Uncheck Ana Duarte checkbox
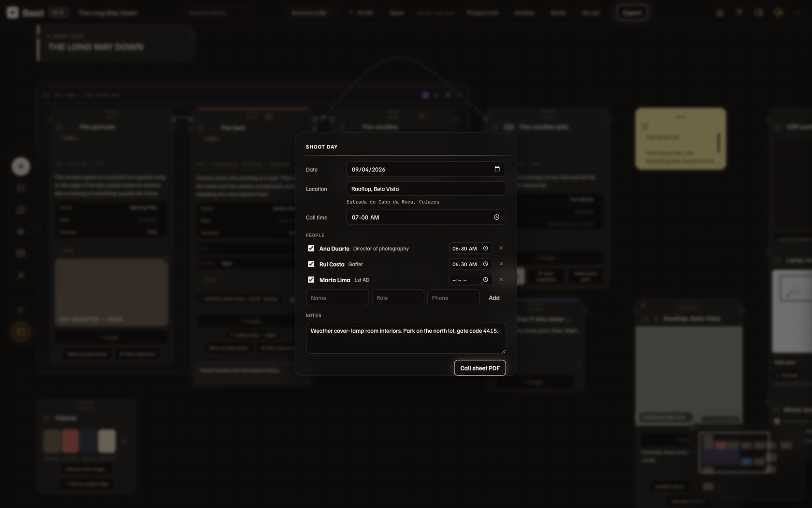 point(311,248)
